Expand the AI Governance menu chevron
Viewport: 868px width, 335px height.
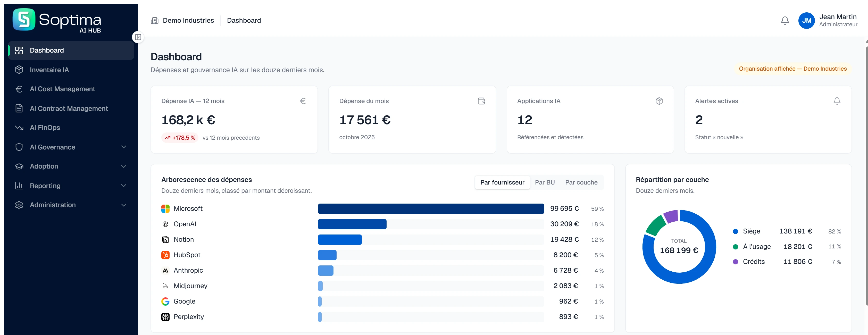pos(124,147)
